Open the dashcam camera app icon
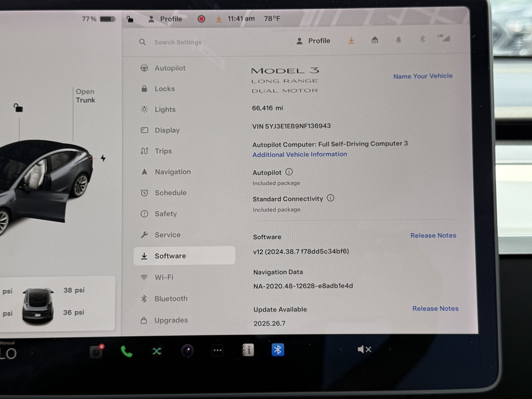 [96, 351]
